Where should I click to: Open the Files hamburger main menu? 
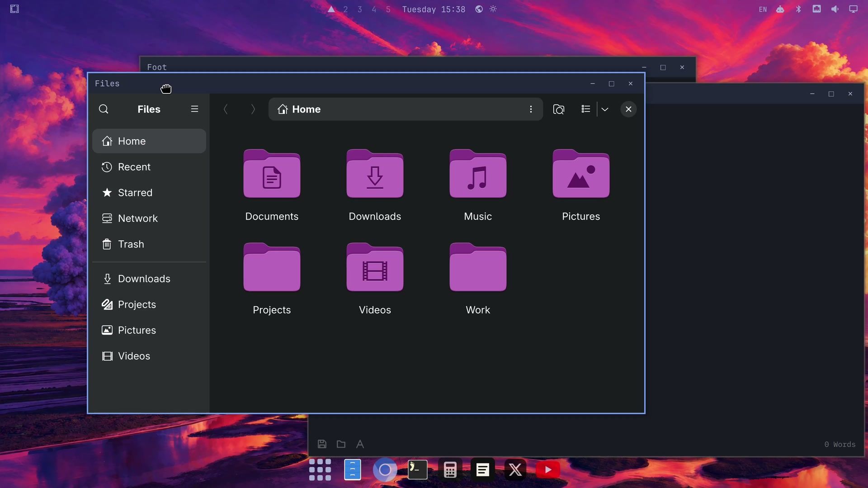pos(194,109)
